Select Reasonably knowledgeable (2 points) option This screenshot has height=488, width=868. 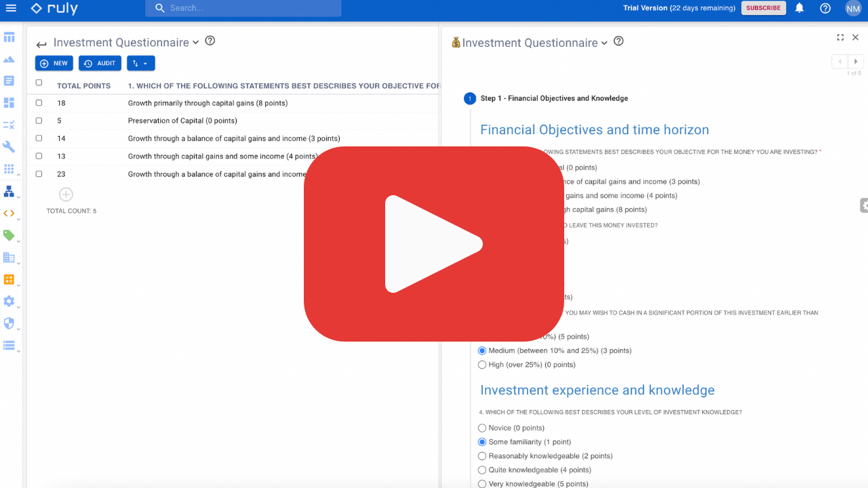click(482, 456)
